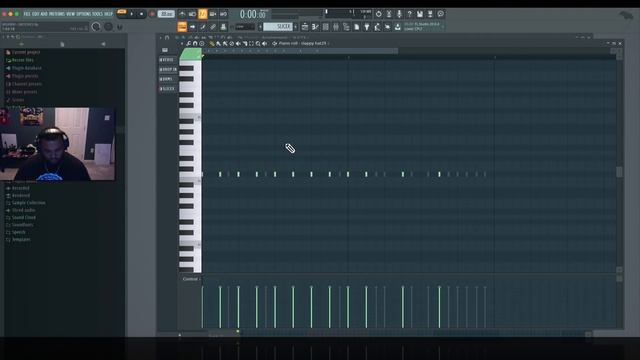
Task: Click the plug icon right of pitch knob
Action: click(x=120, y=27)
